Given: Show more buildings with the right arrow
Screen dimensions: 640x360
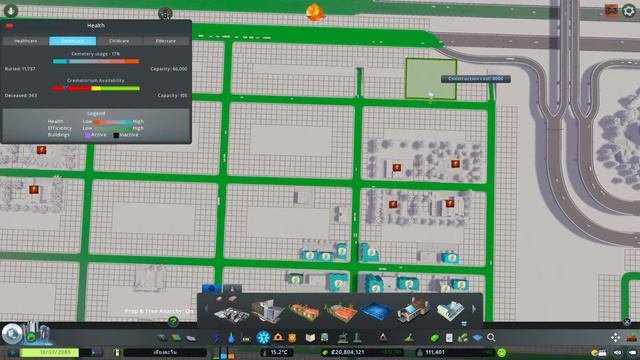Looking at the screenshot, I should tap(474, 309).
